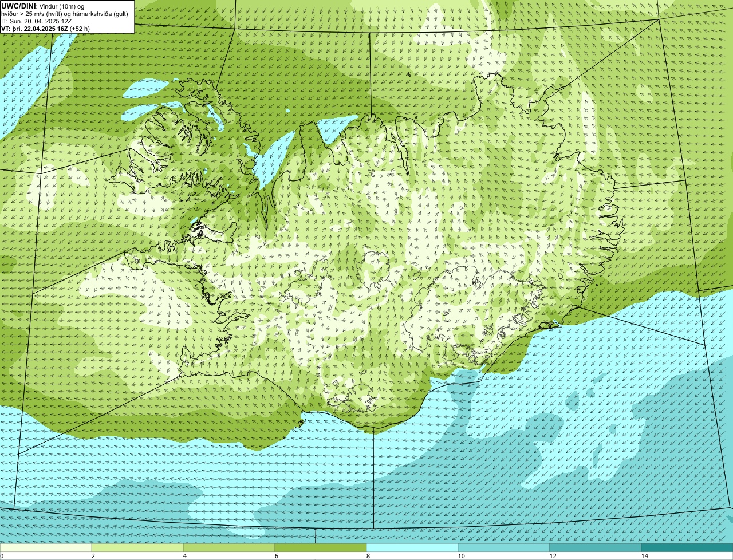Click the '14' label on the color scale
733x560 pixels.
[644, 556]
